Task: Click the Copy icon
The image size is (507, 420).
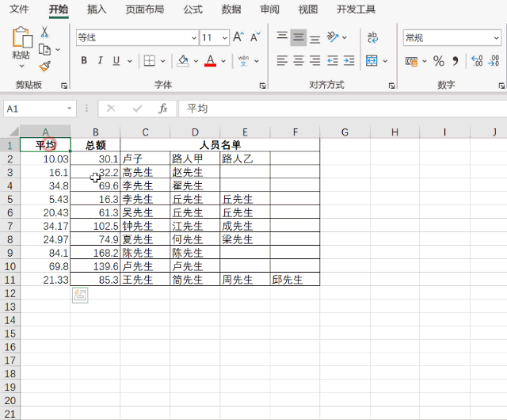Action: click(44, 49)
